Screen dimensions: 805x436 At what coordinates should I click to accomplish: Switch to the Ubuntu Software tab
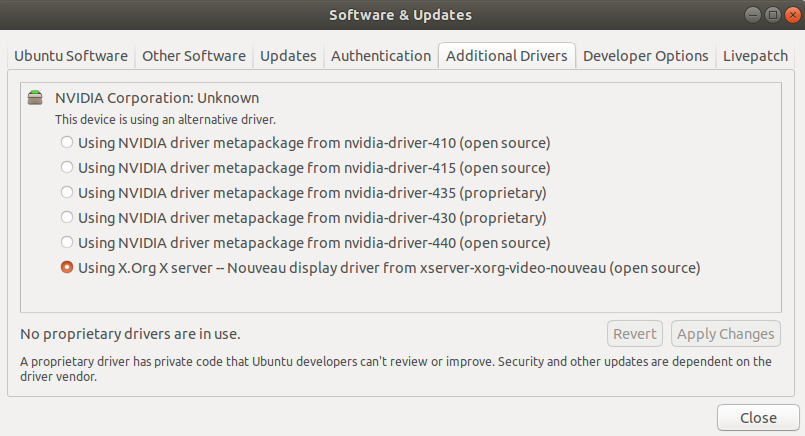click(x=71, y=55)
